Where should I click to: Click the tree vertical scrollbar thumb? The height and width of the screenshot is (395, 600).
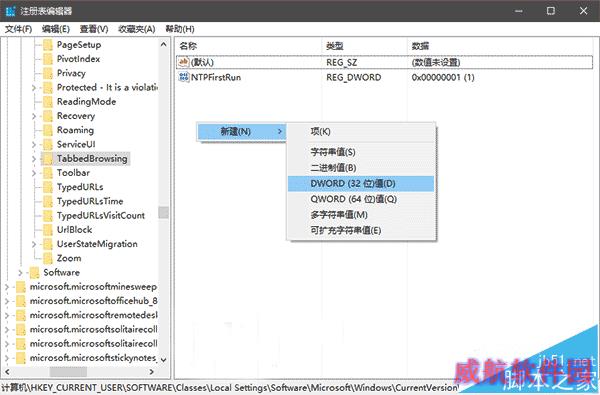click(x=163, y=212)
